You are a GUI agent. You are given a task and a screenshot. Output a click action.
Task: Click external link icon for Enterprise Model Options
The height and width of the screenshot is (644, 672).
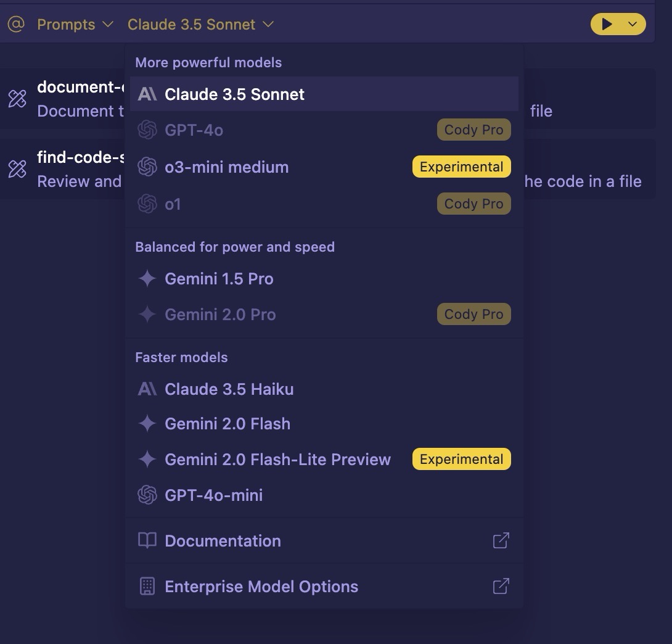coord(501,586)
